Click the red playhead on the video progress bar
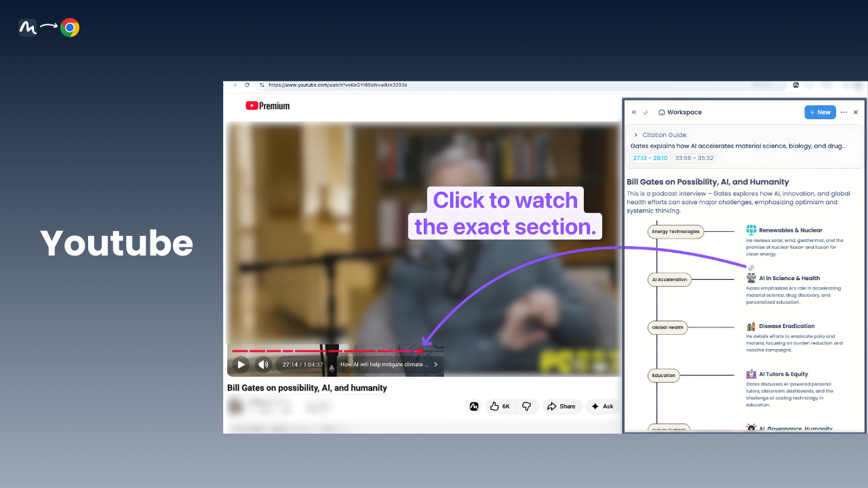The width and height of the screenshot is (868, 488). (420, 351)
